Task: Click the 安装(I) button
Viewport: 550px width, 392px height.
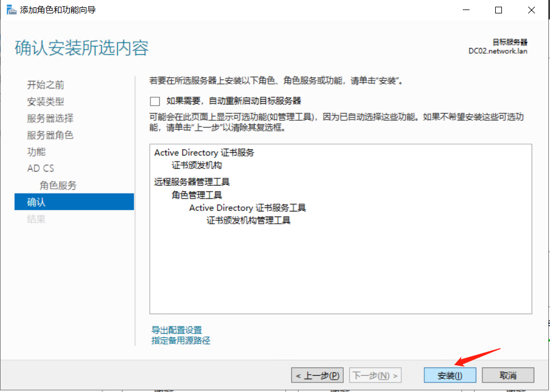Action: click(450, 376)
